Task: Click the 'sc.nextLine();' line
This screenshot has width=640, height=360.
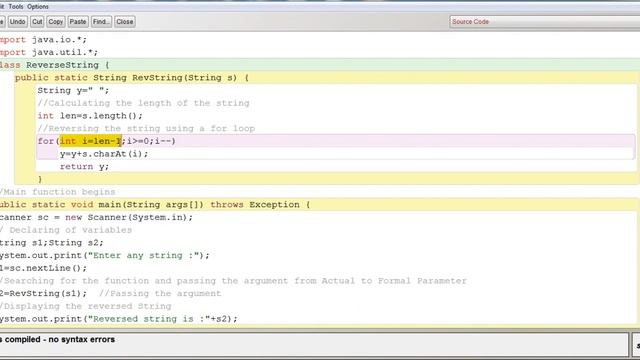Action: point(44,268)
